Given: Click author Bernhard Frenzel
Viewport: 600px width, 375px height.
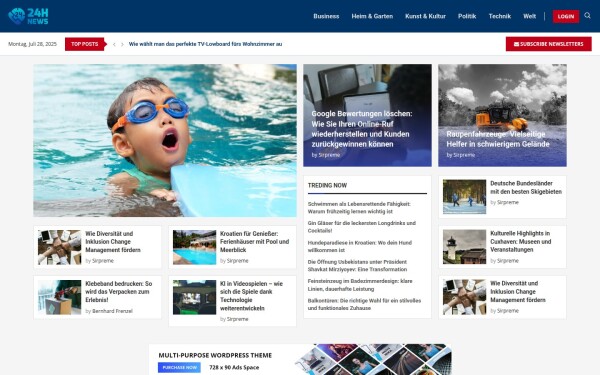Looking at the screenshot, I should (x=112, y=311).
